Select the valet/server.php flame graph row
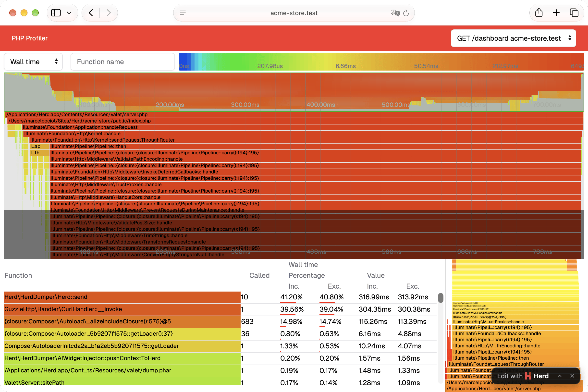 294,114
